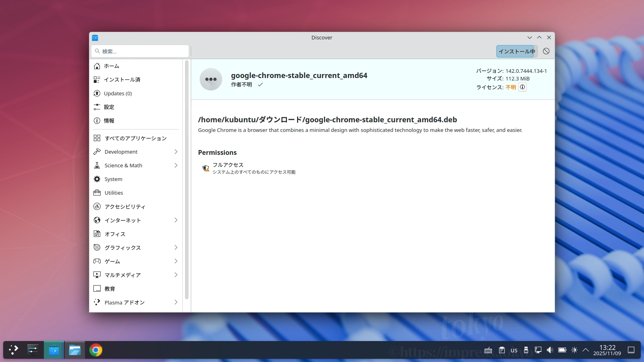The height and width of the screenshot is (362, 644).
Task: Open the battery status tray icon
Action: coord(562,350)
